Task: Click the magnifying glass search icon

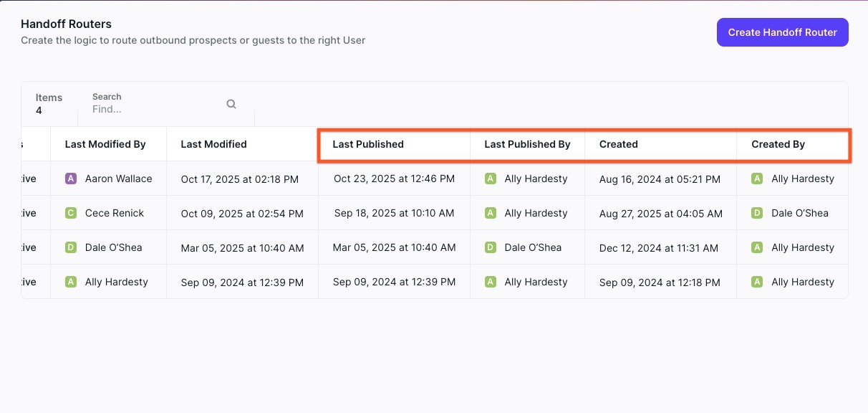Action: [231, 104]
